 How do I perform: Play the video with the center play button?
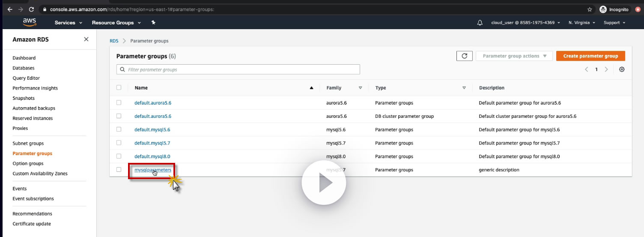324,183
